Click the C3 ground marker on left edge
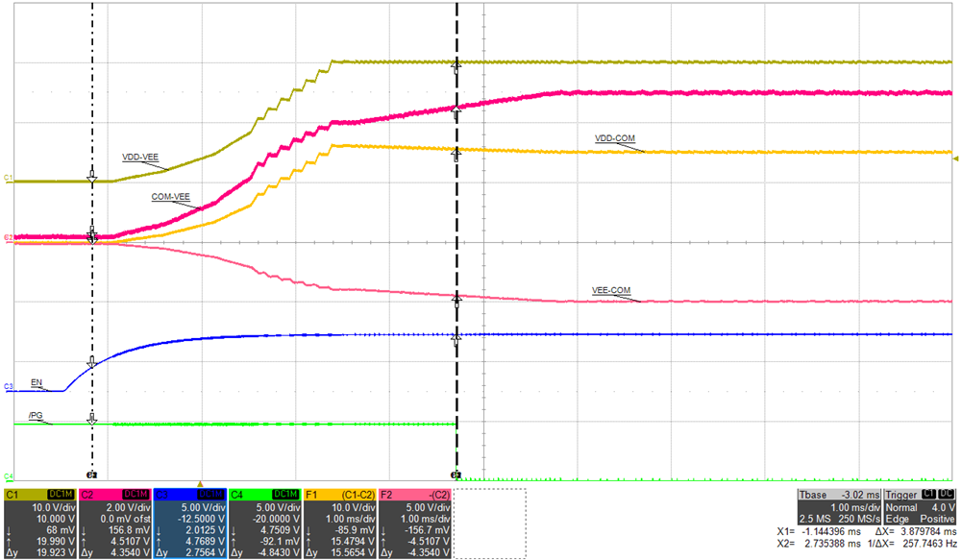The height and width of the screenshot is (560, 961). coord(8,386)
